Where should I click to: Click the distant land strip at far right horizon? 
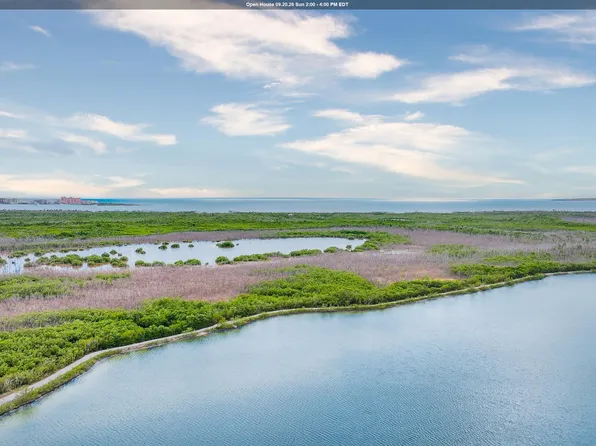(x=574, y=199)
